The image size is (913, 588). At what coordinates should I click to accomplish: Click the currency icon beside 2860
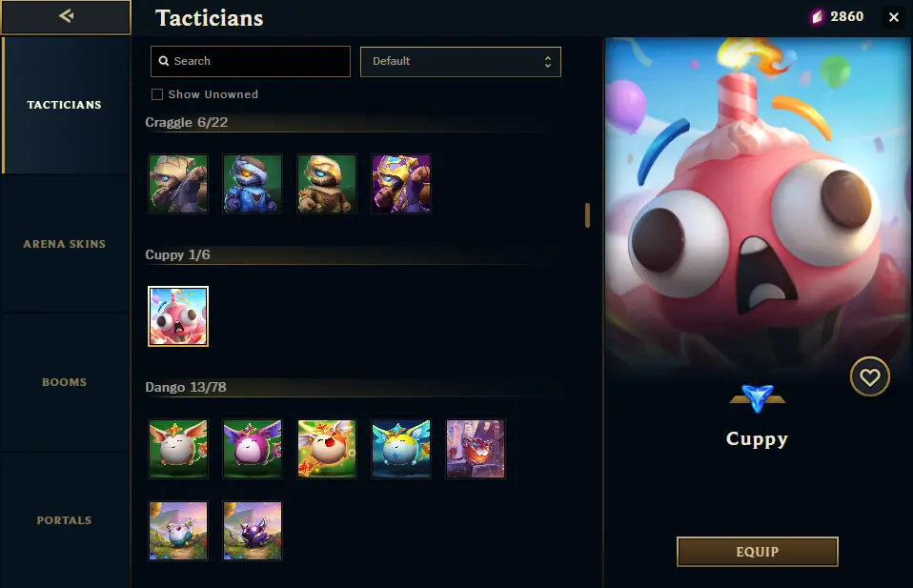[x=818, y=17]
